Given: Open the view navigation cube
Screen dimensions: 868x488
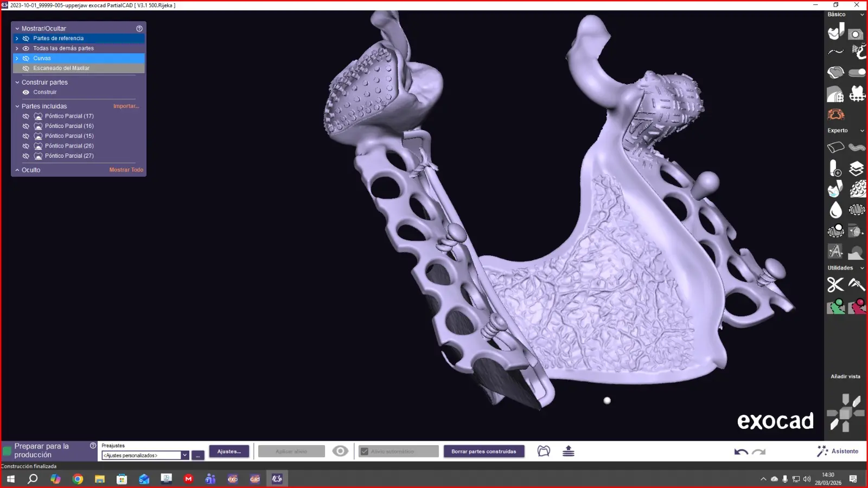Looking at the screenshot, I should coord(845,413).
